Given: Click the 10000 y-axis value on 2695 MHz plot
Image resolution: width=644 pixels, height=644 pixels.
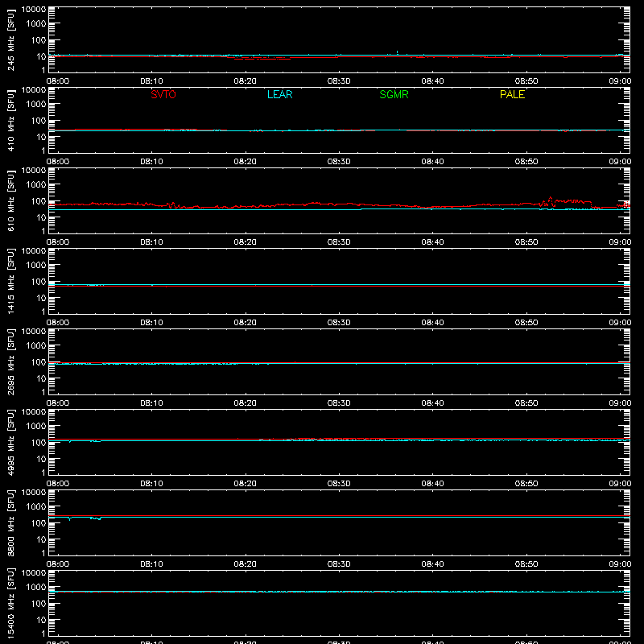Looking at the screenshot, I should click(x=34, y=332).
